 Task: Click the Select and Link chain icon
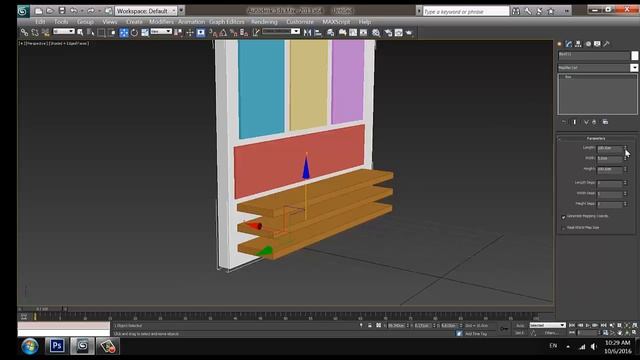tap(24, 33)
